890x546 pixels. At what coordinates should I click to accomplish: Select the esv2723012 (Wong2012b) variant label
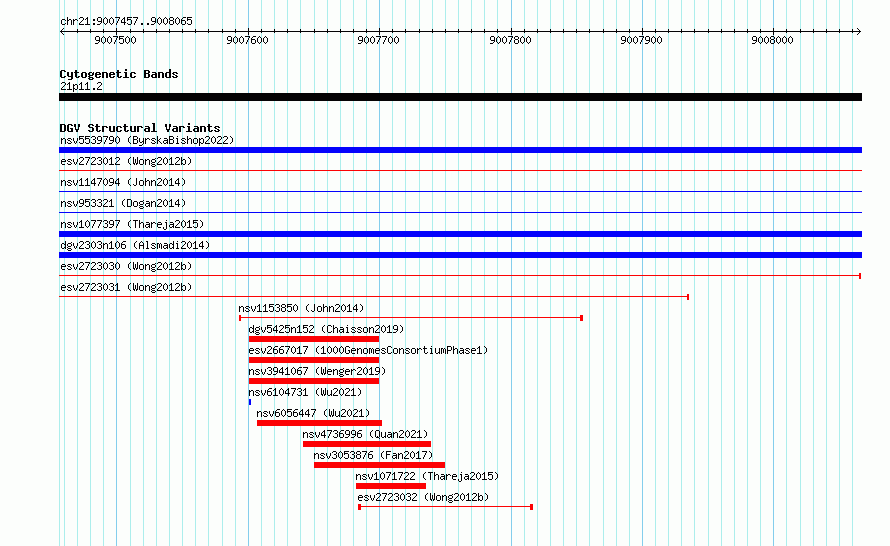(126, 161)
